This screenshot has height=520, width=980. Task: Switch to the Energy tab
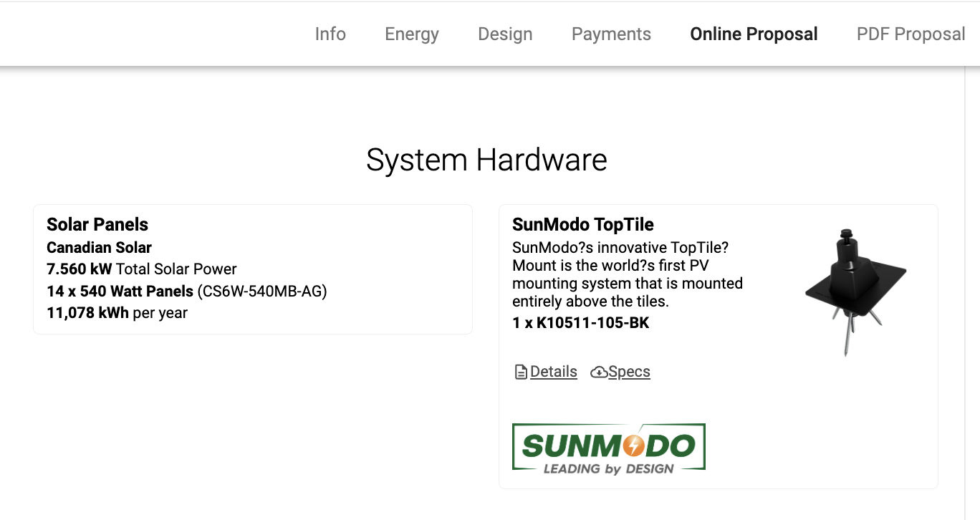tap(411, 34)
